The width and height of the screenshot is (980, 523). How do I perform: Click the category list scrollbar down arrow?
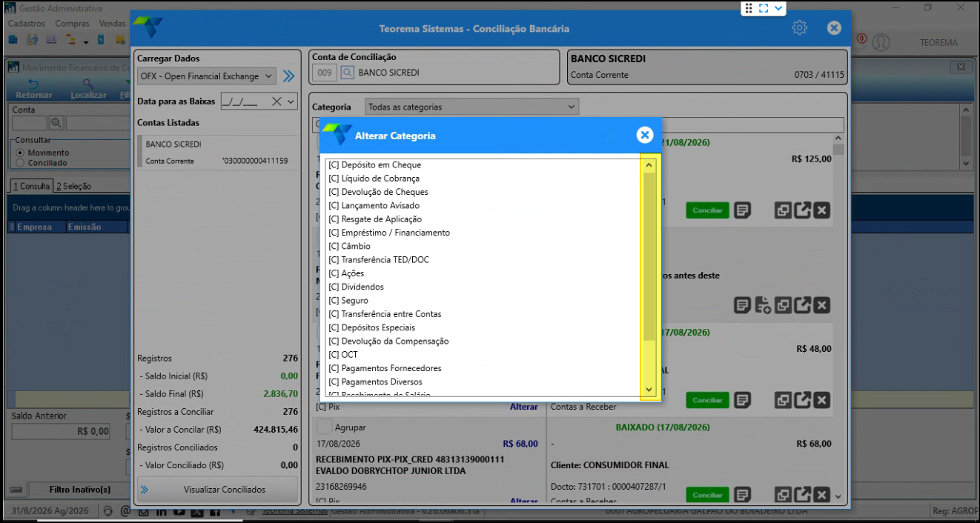click(649, 390)
